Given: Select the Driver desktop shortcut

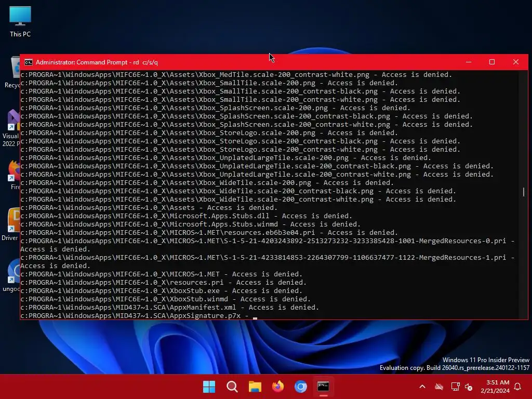Looking at the screenshot, I should [x=11, y=224].
